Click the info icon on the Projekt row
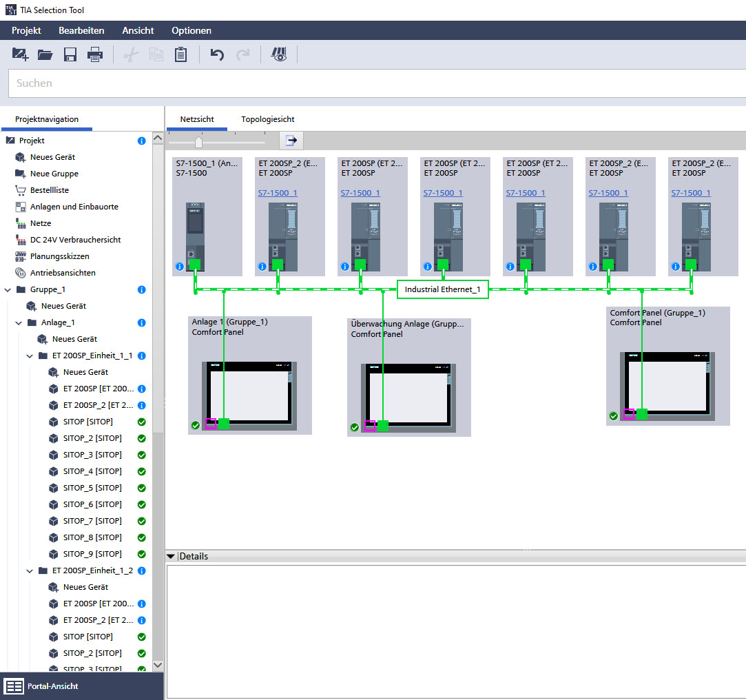This screenshot has height=700, width=746. tap(142, 141)
